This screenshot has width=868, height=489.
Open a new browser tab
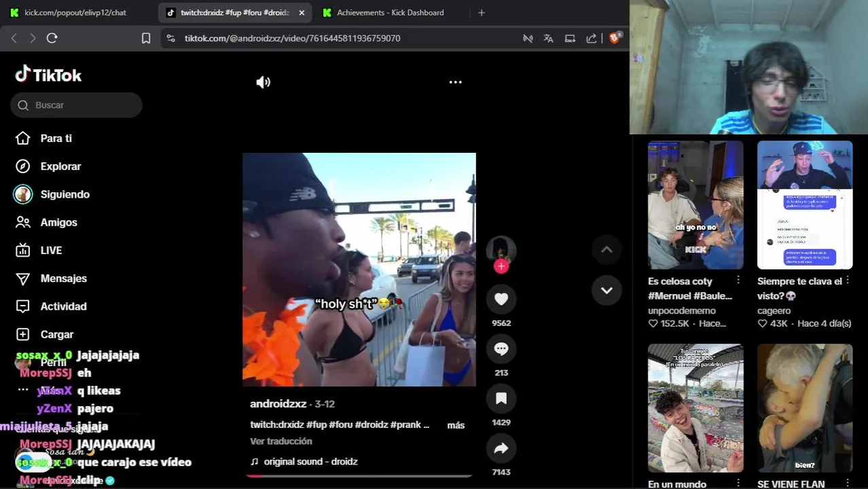(482, 12)
